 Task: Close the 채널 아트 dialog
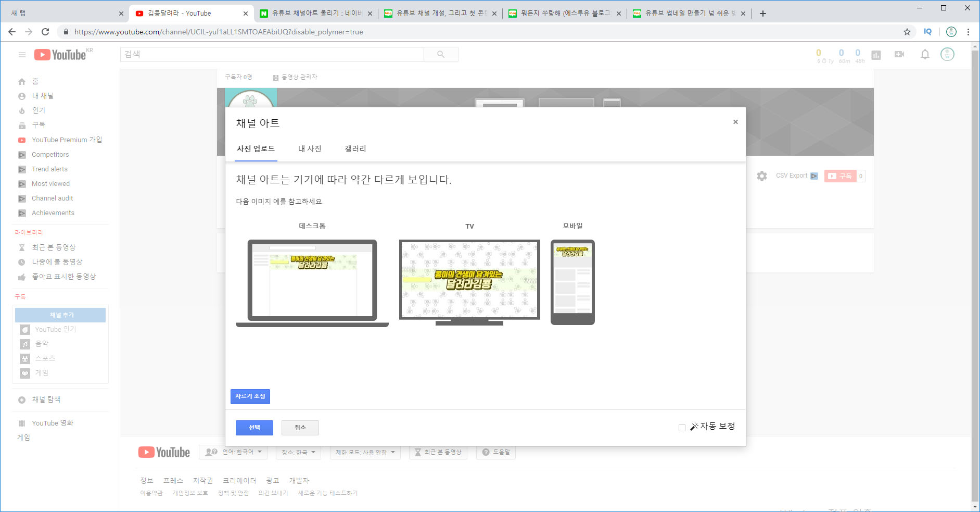tap(735, 122)
